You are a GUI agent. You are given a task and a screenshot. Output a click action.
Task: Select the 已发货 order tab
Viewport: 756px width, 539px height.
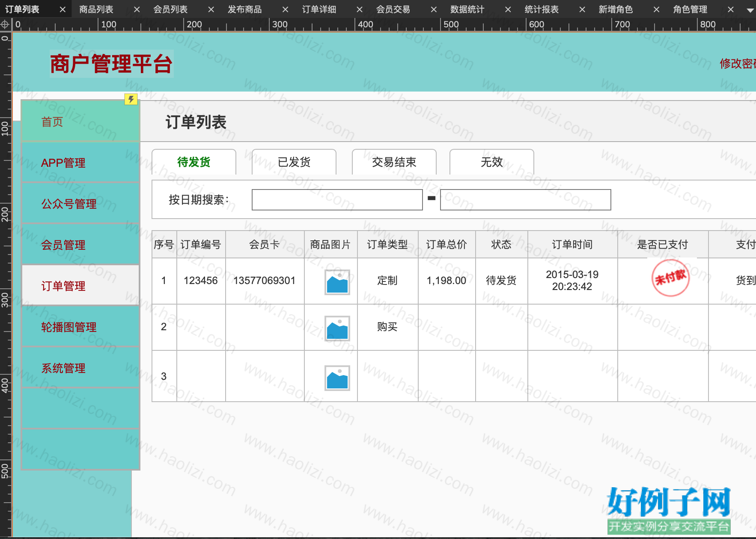(x=294, y=162)
